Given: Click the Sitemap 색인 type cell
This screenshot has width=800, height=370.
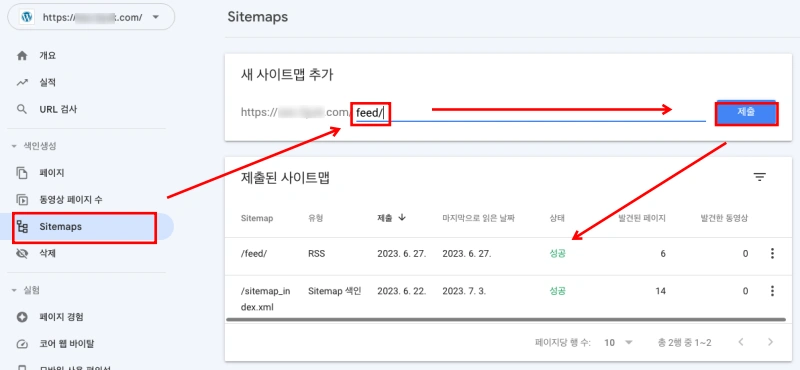Looking at the screenshot, I should click(x=335, y=291).
